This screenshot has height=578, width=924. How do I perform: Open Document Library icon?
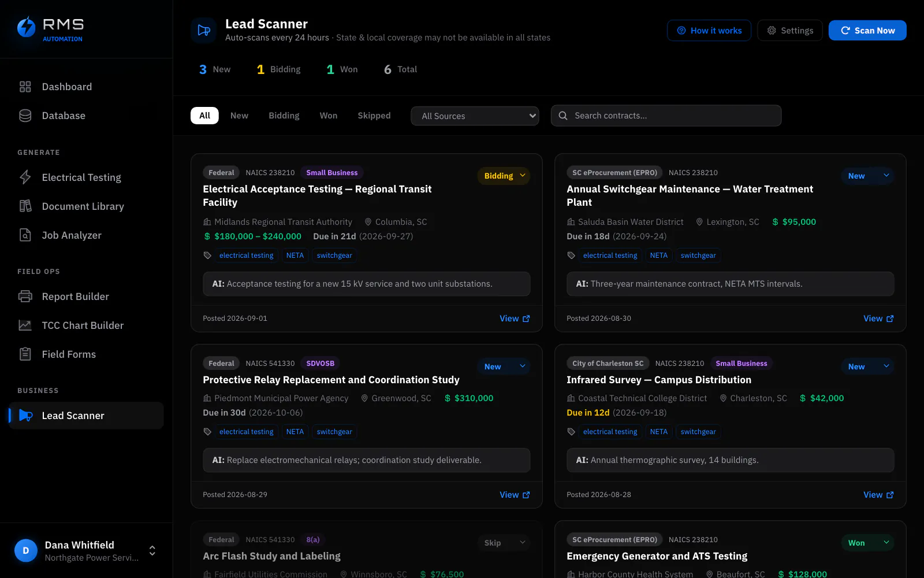25,206
